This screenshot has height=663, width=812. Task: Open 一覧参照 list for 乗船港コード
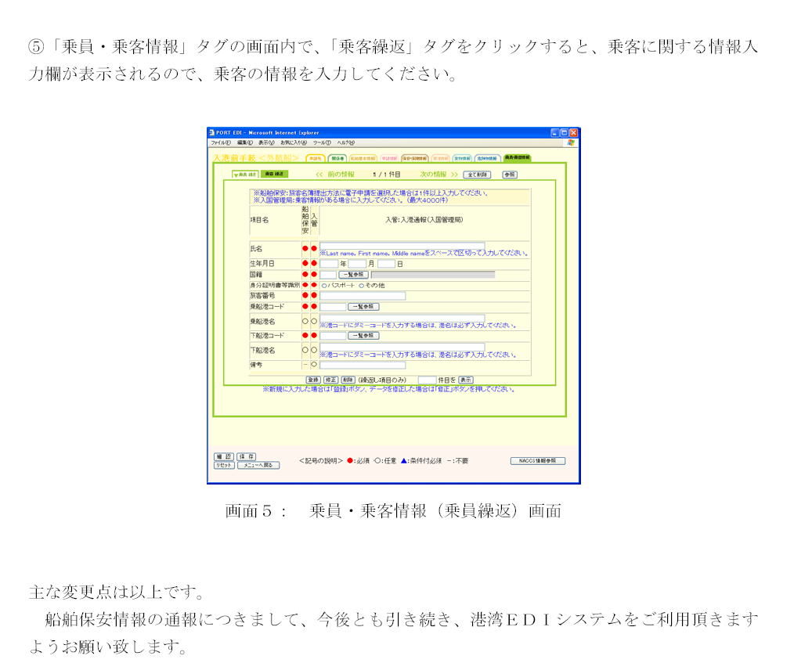pyautogui.click(x=363, y=307)
